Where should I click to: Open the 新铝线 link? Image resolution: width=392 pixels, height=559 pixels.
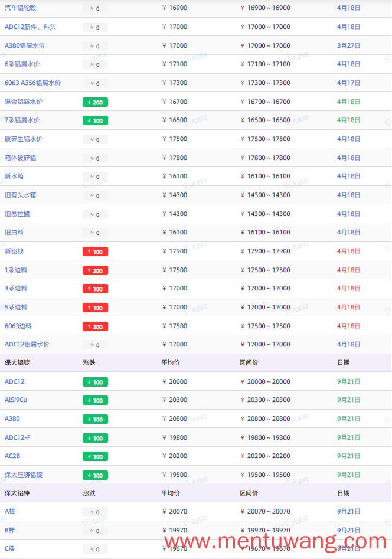pos(14,251)
